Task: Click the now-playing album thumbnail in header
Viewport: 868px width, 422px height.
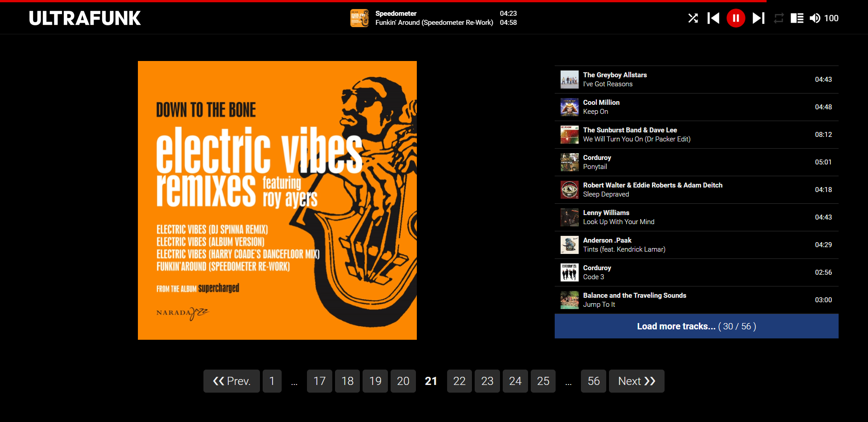Action: [x=359, y=18]
